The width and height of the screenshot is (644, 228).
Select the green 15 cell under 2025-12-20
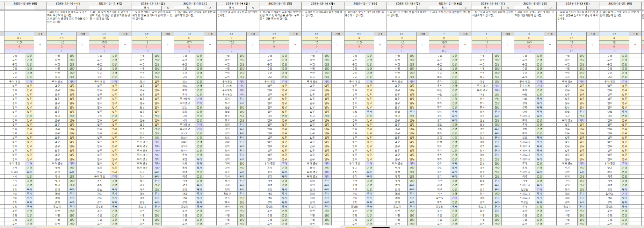(487, 42)
